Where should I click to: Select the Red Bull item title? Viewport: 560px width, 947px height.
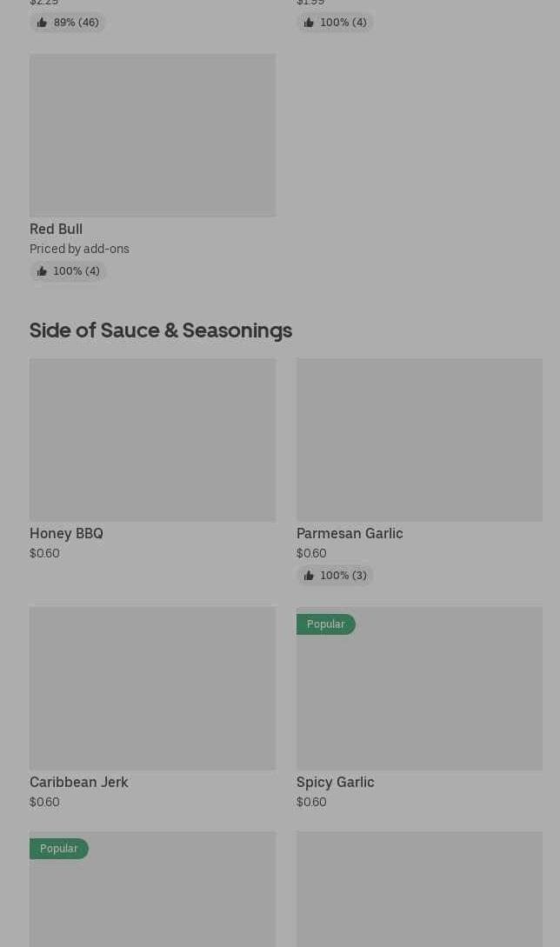click(x=56, y=229)
